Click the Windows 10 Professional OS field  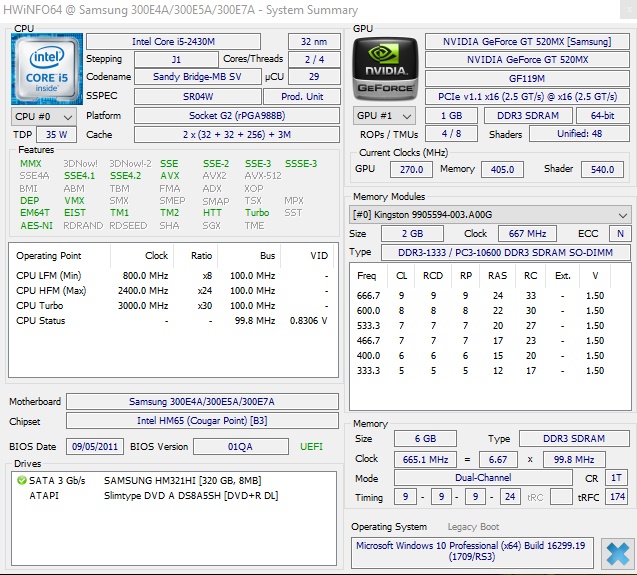click(x=472, y=552)
